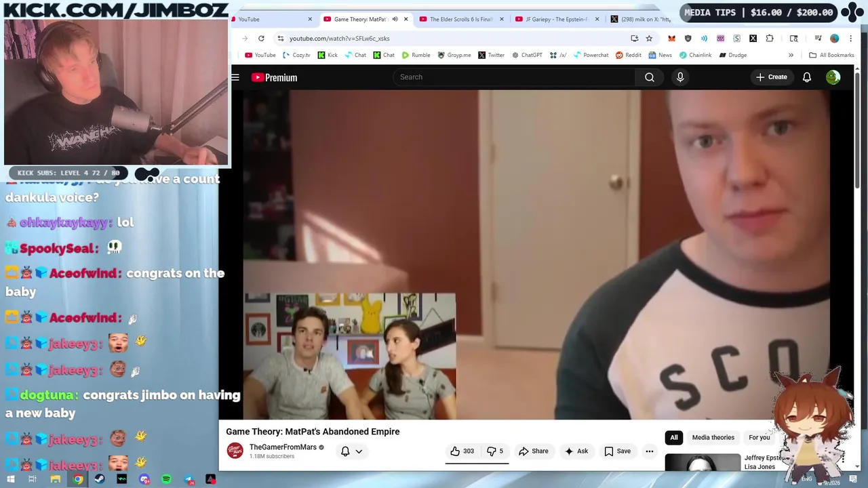Open Discord from the taskbar
The width and height of the screenshot is (868, 488).
point(144,479)
